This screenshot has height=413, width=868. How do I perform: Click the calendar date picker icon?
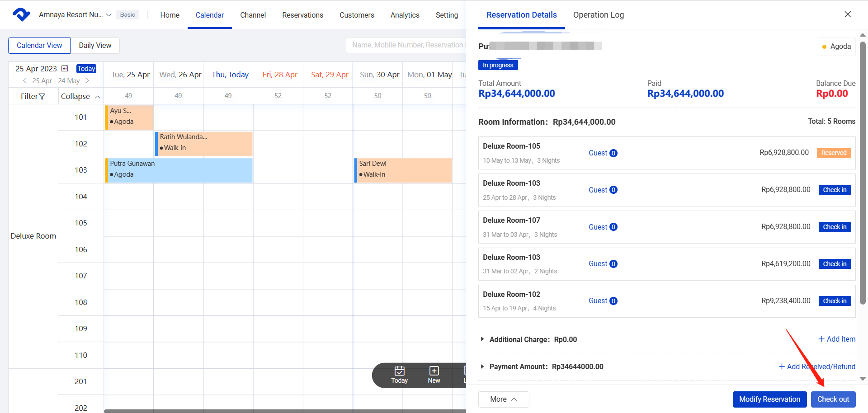click(65, 69)
